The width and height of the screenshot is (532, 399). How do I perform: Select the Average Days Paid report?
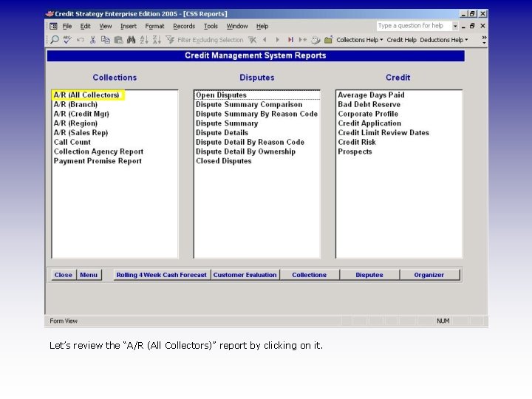(x=371, y=95)
